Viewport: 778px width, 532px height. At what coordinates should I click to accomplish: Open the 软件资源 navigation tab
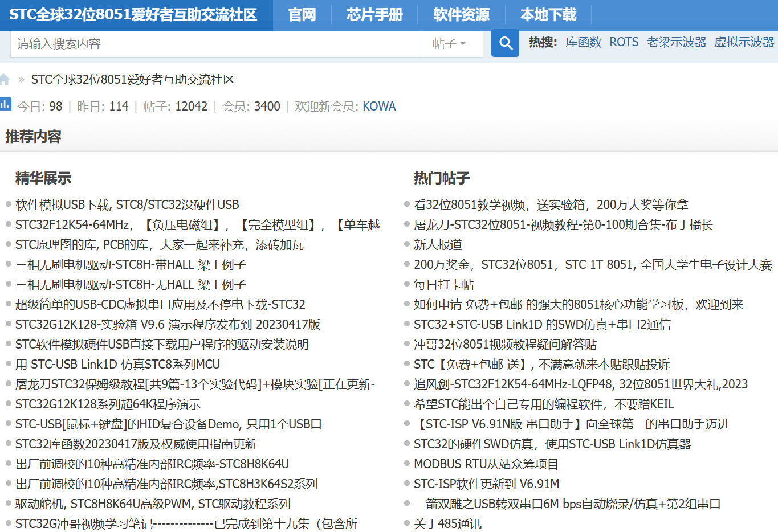coord(461,15)
